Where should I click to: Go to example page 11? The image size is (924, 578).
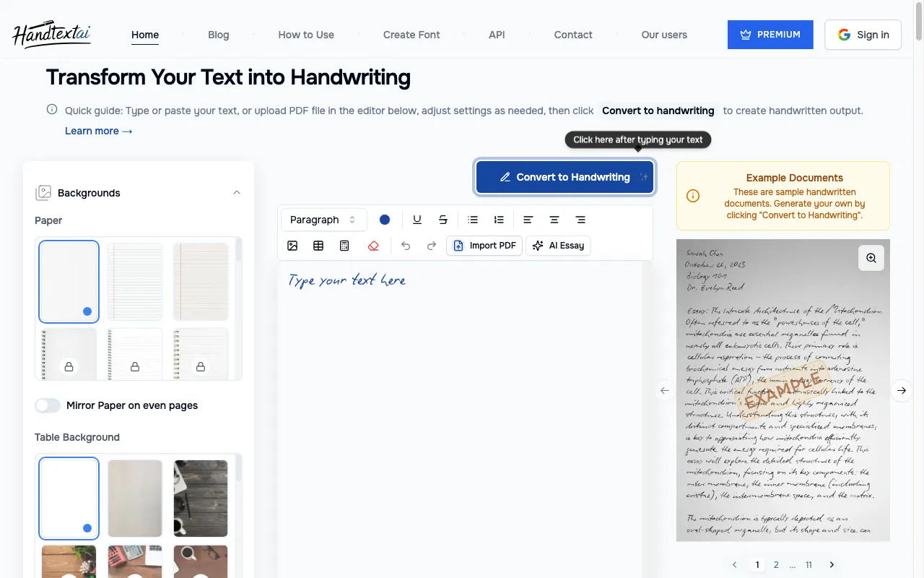pos(809,565)
